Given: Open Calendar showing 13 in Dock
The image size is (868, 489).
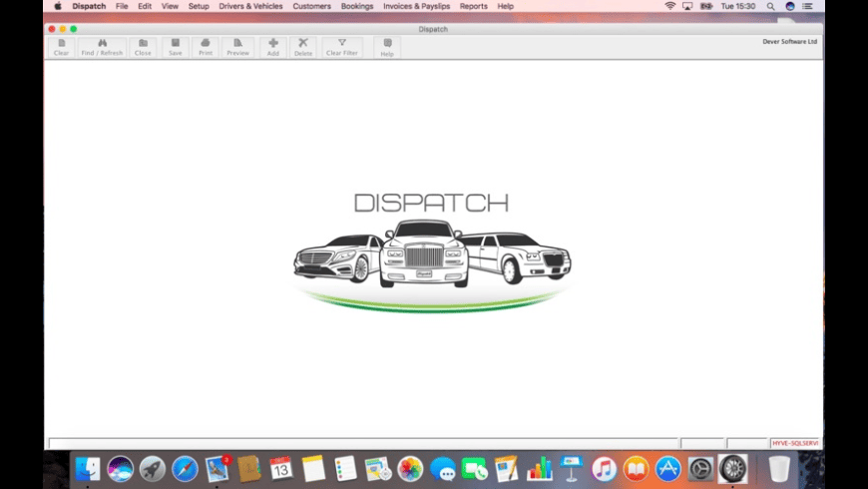Looking at the screenshot, I should pos(281,469).
